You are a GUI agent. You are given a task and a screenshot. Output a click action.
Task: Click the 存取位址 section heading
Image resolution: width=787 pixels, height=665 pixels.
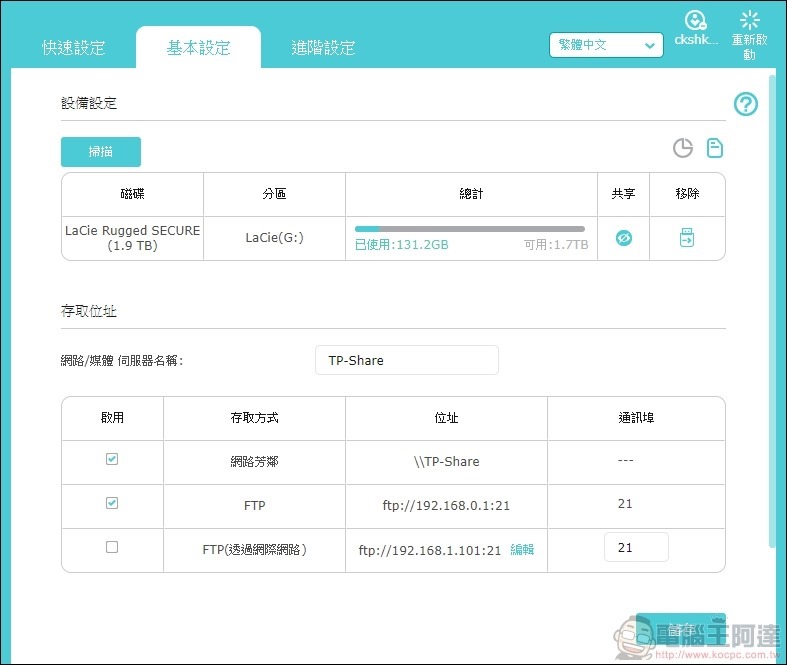coord(89,311)
